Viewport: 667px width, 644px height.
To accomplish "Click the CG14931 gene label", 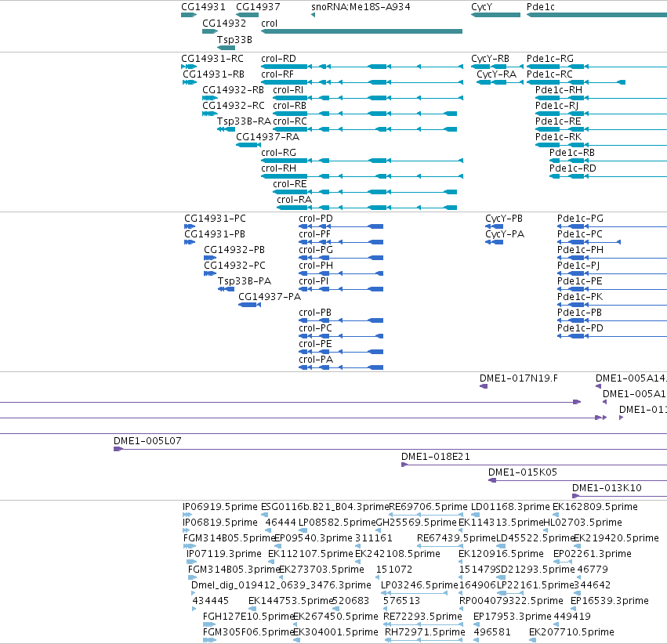I will point(203,7).
